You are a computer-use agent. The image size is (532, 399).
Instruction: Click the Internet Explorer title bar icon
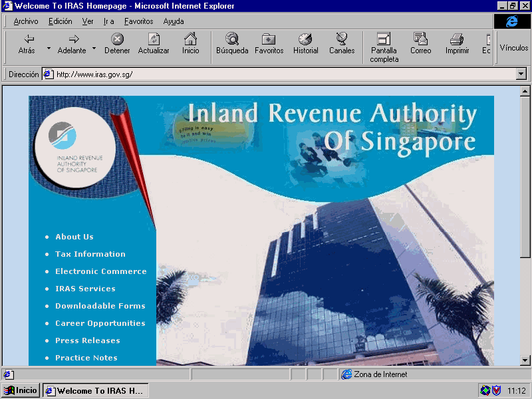[7, 6]
